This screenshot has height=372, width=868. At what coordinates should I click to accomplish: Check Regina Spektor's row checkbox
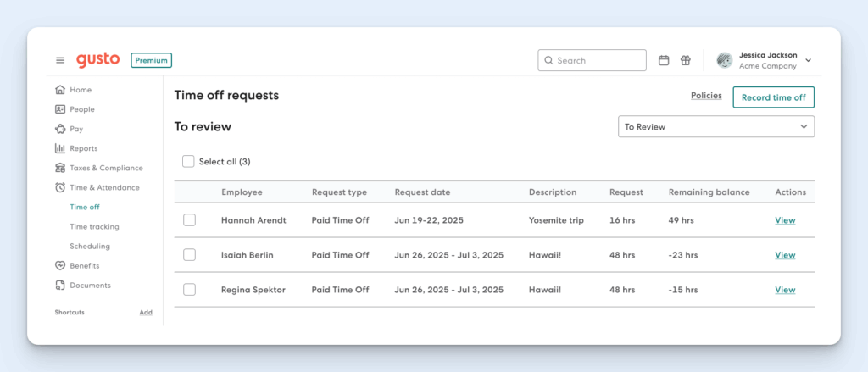pyautogui.click(x=189, y=290)
